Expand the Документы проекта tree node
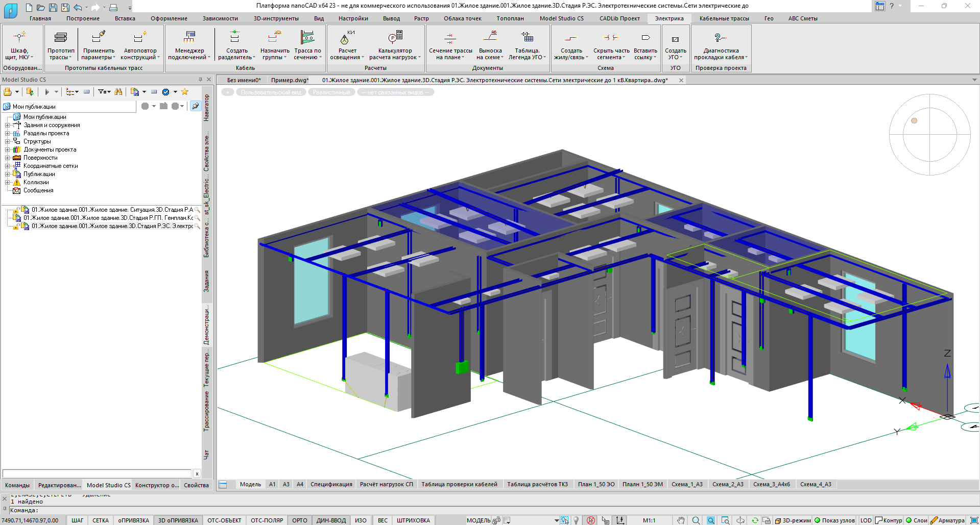Viewport: 980px width, 525px height. click(x=8, y=149)
